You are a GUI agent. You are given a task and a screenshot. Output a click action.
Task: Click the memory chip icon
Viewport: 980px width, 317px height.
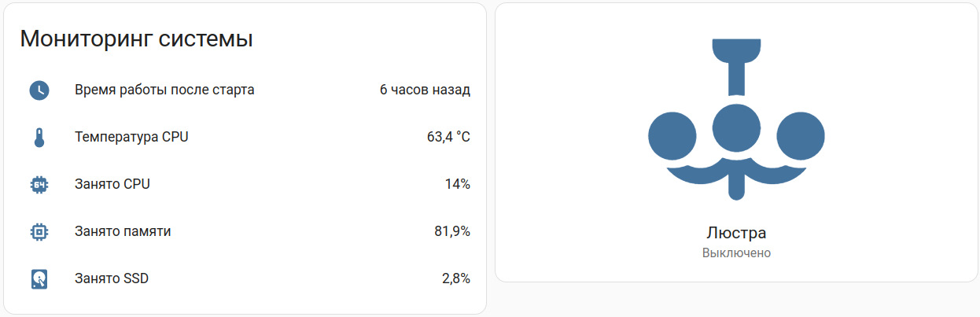[x=39, y=232]
